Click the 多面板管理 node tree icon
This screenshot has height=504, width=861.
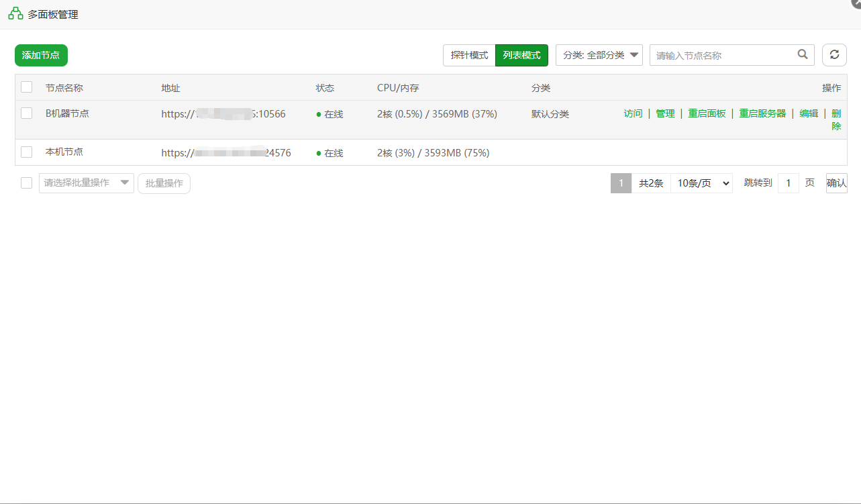[x=15, y=13]
